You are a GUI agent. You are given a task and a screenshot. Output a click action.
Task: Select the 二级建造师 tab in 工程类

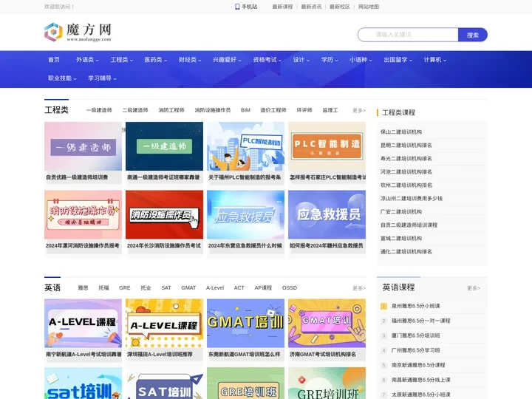[x=135, y=110]
